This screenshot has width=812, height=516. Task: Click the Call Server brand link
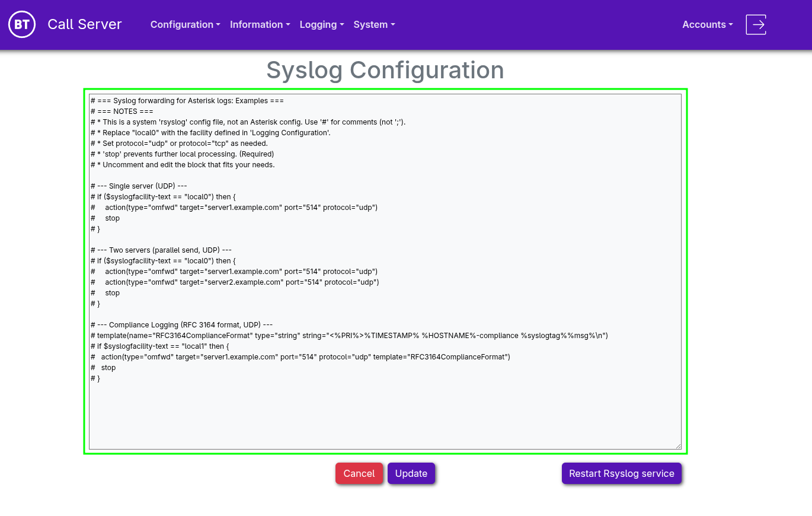(x=85, y=24)
